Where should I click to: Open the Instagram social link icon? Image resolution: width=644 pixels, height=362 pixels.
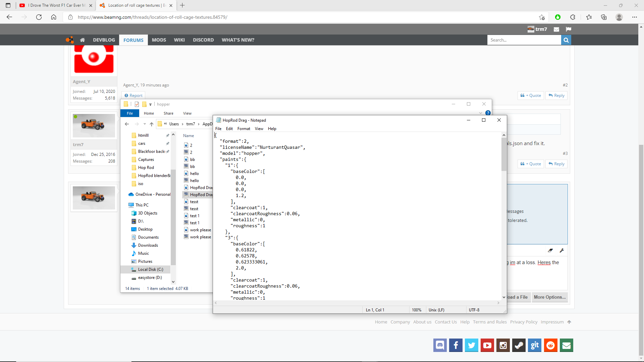pyautogui.click(x=503, y=345)
